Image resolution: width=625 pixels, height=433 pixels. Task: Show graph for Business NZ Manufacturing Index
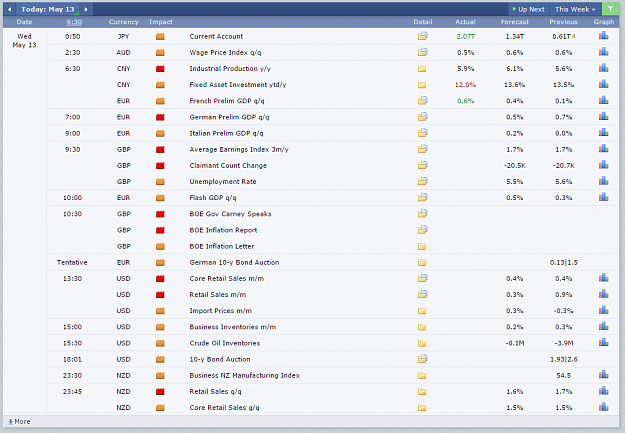point(603,375)
